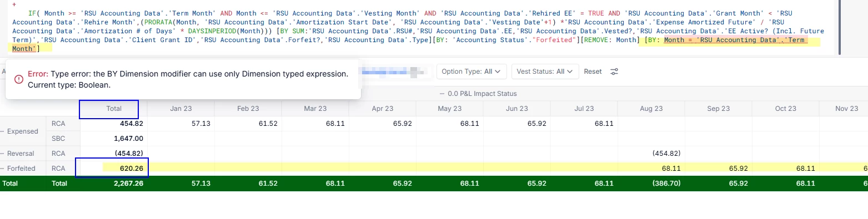Open the Vest Status filter dropdown

pyautogui.click(x=545, y=72)
